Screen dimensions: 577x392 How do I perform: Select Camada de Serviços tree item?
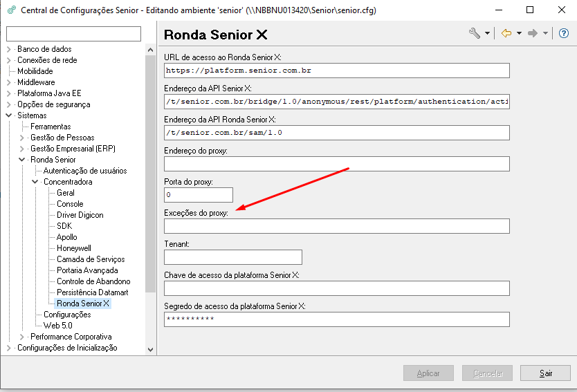91,259
